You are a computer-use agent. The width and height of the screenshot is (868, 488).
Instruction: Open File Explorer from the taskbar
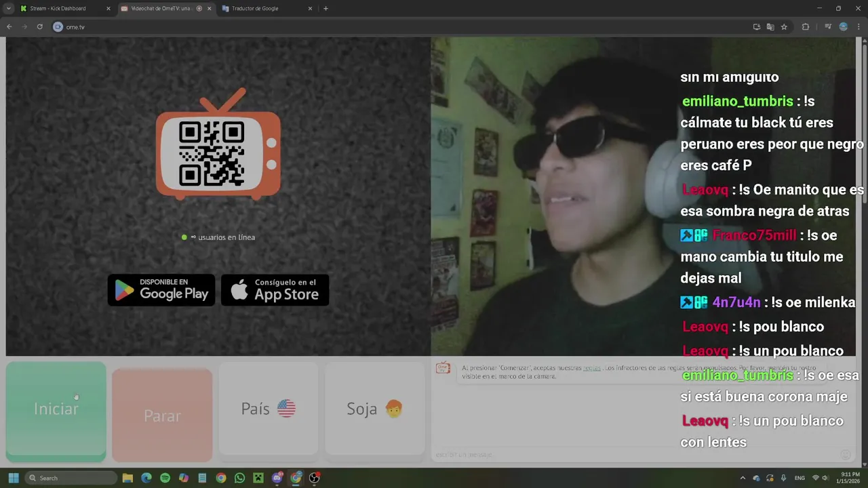tap(127, 478)
